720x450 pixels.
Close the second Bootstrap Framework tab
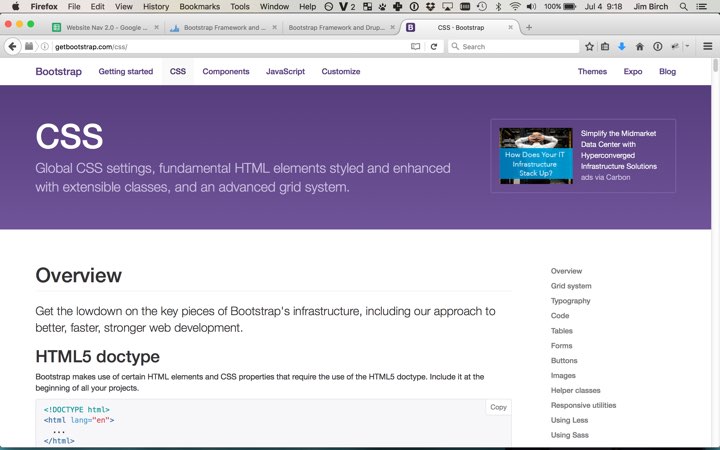[x=274, y=28]
